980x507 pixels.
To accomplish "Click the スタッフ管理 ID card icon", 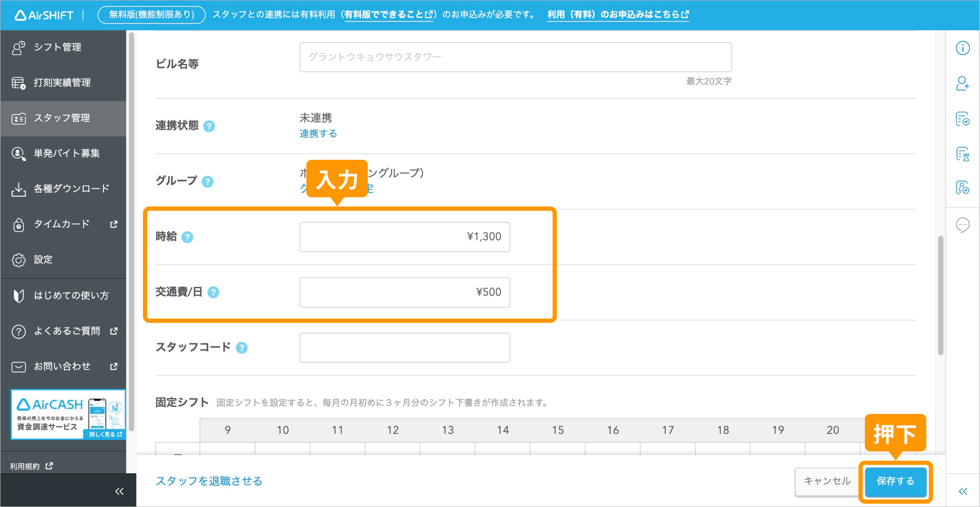I will pos(18,119).
